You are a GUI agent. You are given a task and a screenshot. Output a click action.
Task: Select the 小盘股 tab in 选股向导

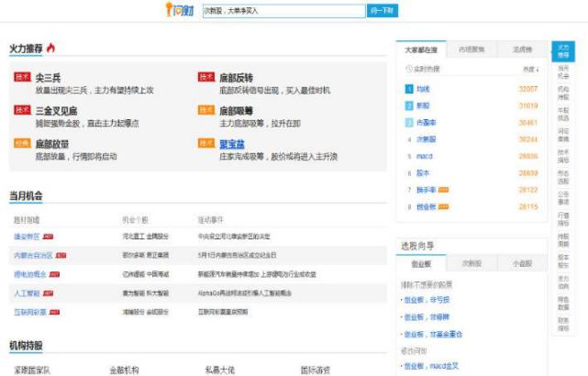point(522,262)
